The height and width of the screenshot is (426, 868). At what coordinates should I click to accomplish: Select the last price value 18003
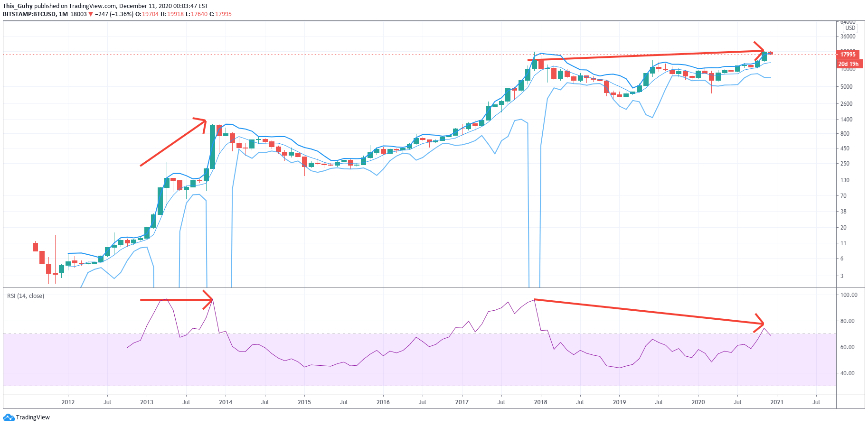79,14
